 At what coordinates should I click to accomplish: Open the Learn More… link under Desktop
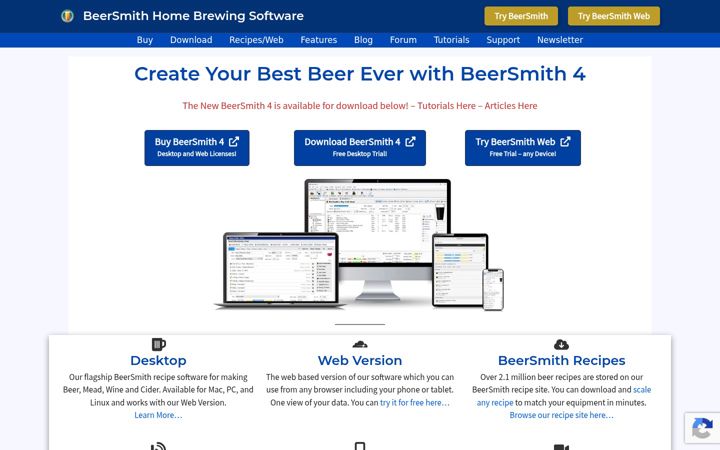(x=158, y=415)
